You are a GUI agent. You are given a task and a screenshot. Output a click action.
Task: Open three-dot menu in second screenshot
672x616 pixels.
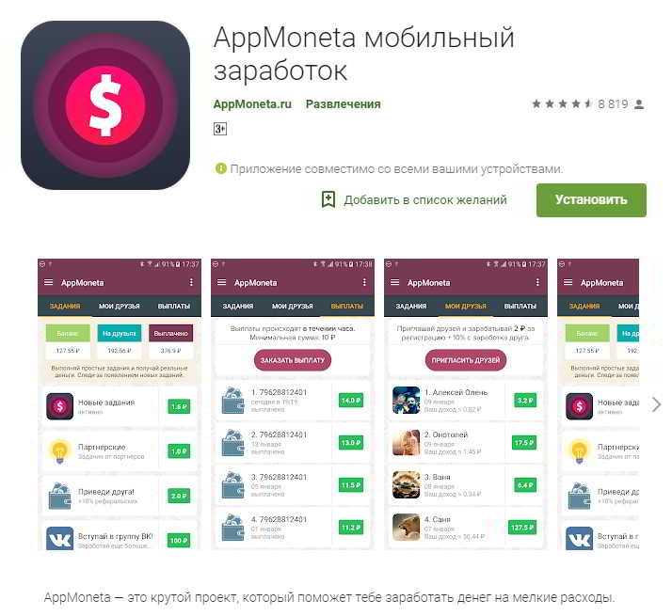click(x=364, y=282)
